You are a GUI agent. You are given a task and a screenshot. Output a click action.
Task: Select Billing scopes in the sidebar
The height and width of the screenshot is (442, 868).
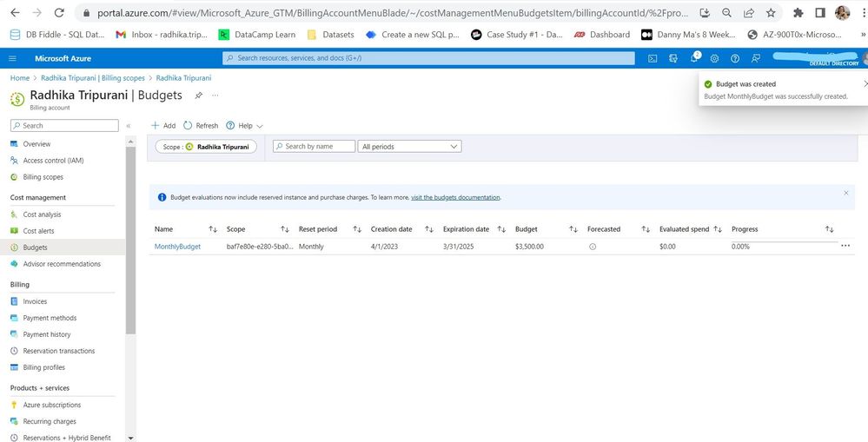[x=43, y=177]
